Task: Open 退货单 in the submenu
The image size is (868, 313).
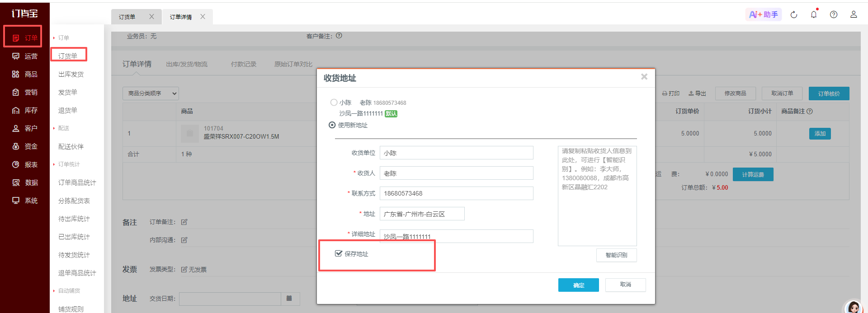Action: [x=68, y=110]
